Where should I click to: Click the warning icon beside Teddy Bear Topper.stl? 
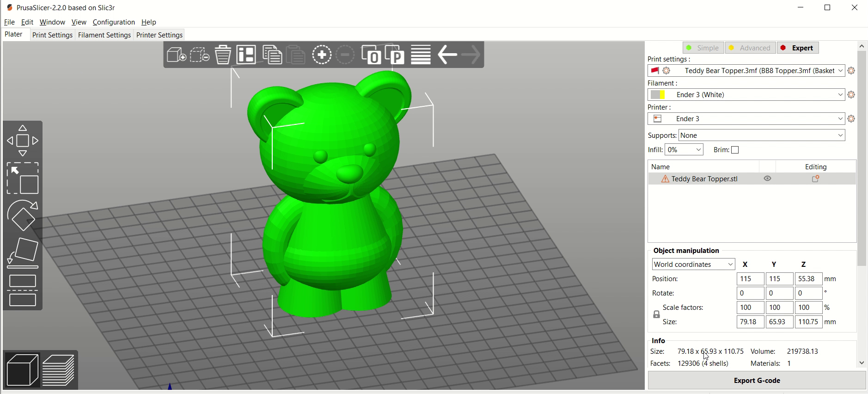[665, 179]
